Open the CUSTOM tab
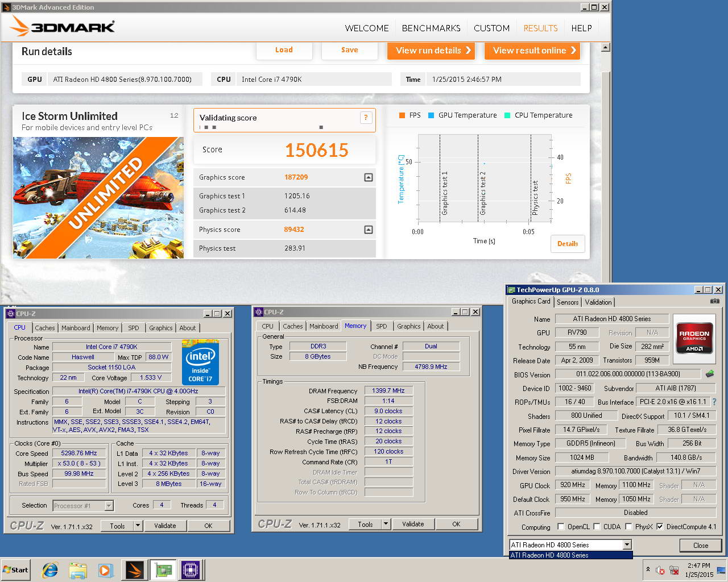Screen dimensions: 728x582 491,28
